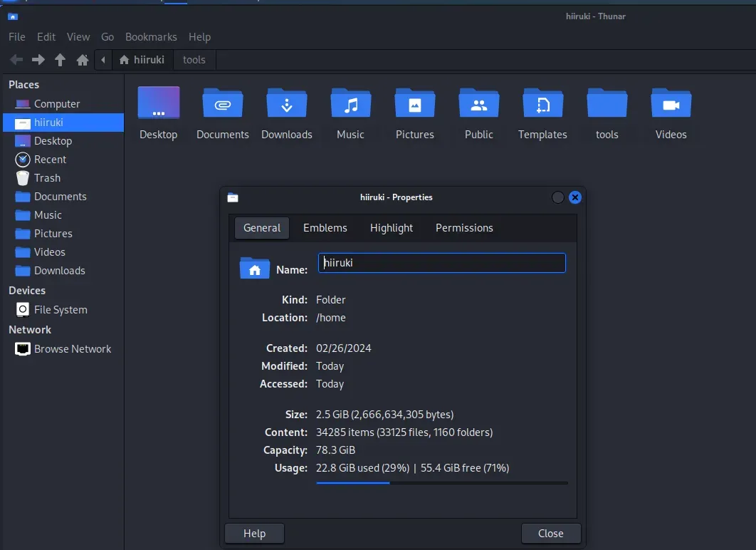Open the Downloads folder icon
Image resolution: width=756 pixels, height=550 pixels.
point(287,104)
